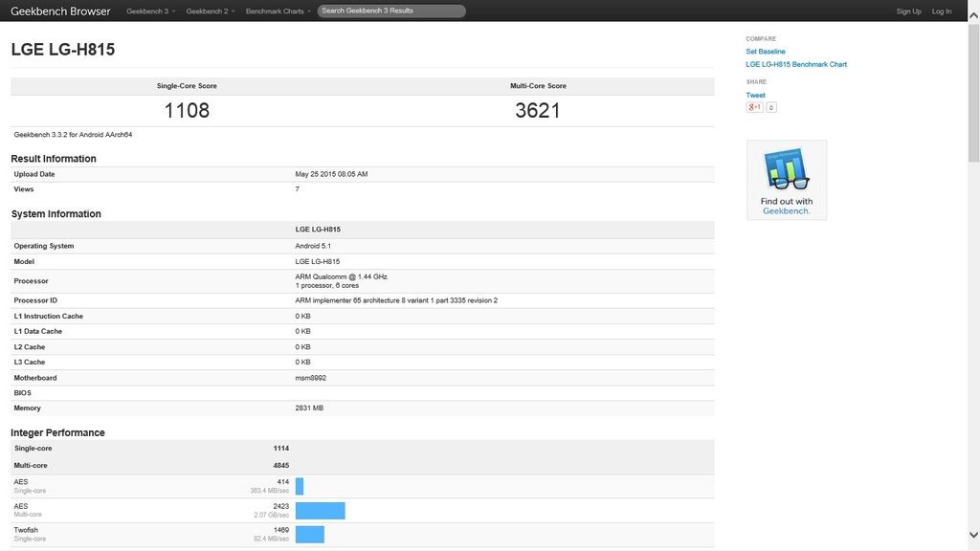Viewport: 980px width, 551px height.
Task: Open the LGE LG-H815 Benchmark Chart link
Action: point(796,65)
